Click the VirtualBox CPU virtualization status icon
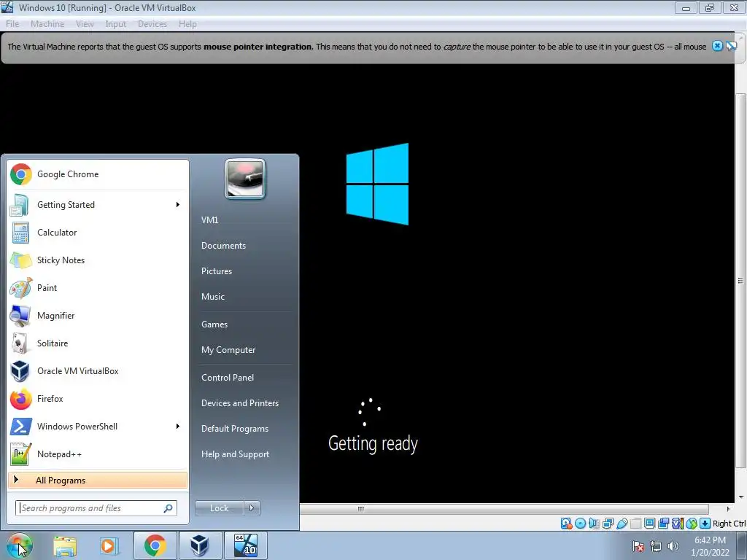This screenshot has width=747, height=560. click(678, 524)
